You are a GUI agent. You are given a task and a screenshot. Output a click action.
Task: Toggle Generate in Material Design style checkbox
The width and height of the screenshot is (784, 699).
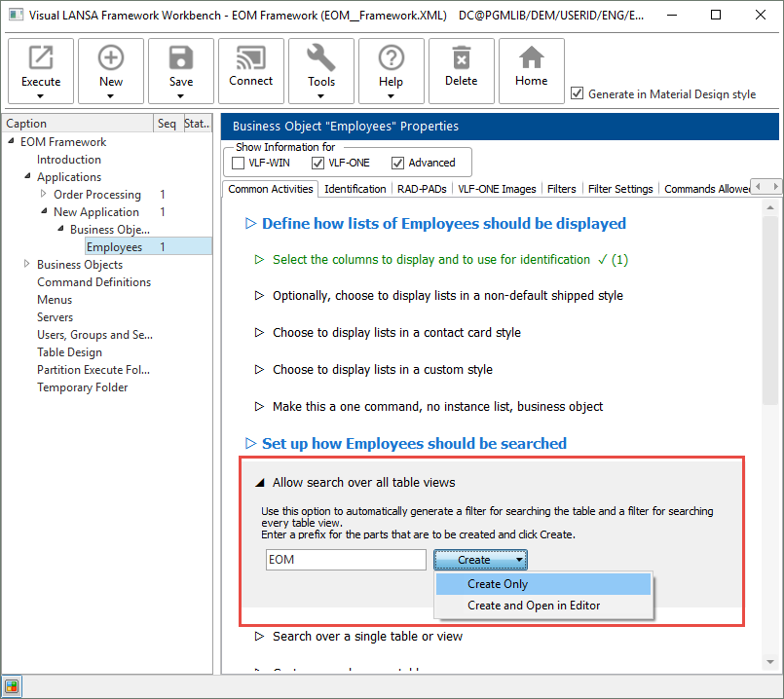pyautogui.click(x=577, y=93)
